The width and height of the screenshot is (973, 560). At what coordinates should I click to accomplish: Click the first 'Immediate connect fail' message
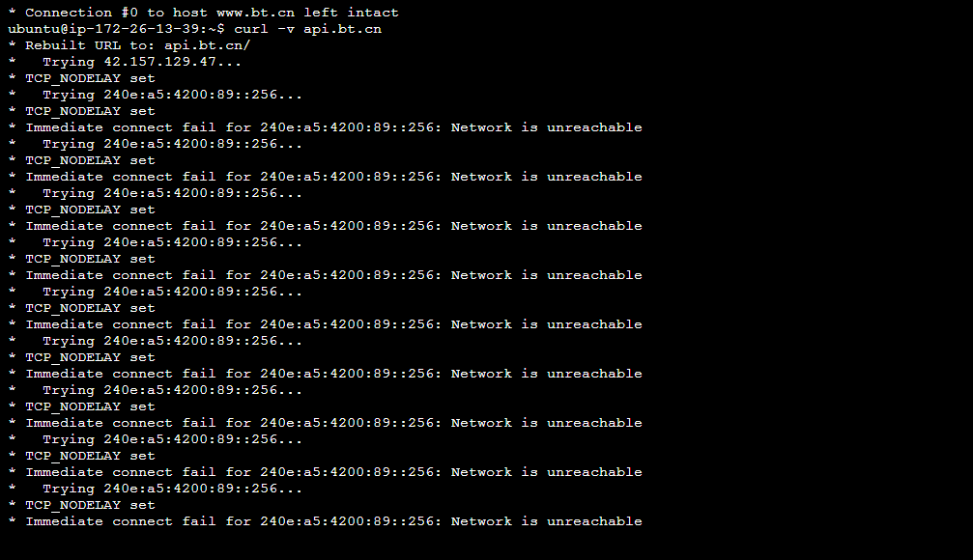[x=121, y=127]
